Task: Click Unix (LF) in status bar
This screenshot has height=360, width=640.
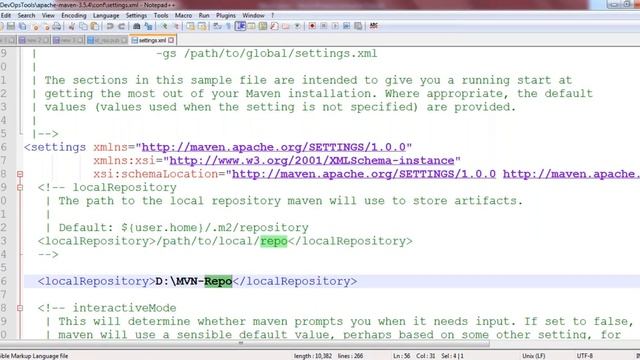Action: point(533,356)
